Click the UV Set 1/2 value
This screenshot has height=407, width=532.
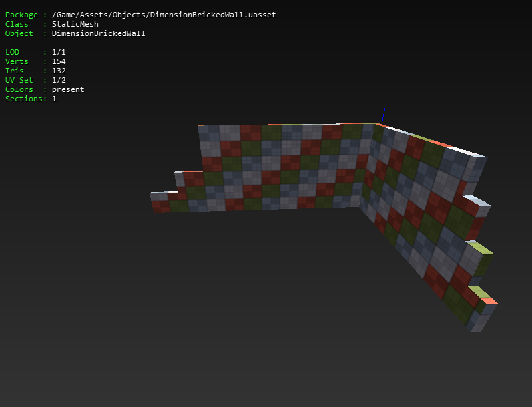(x=59, y=80)
